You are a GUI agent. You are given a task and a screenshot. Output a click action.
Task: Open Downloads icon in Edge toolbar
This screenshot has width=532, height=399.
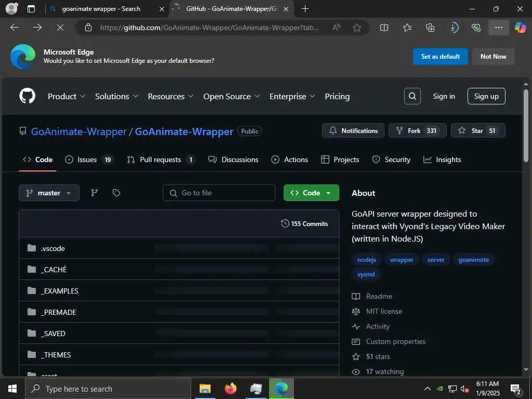[454, 28]
